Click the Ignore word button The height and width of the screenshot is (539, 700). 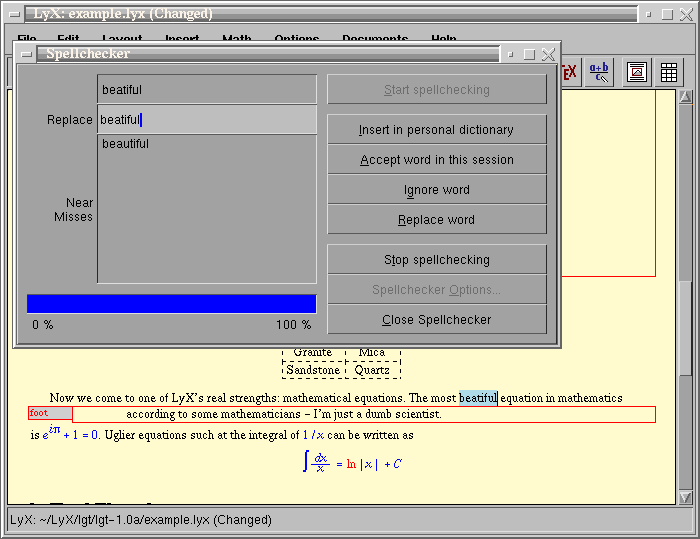click(x=437, y=189)
